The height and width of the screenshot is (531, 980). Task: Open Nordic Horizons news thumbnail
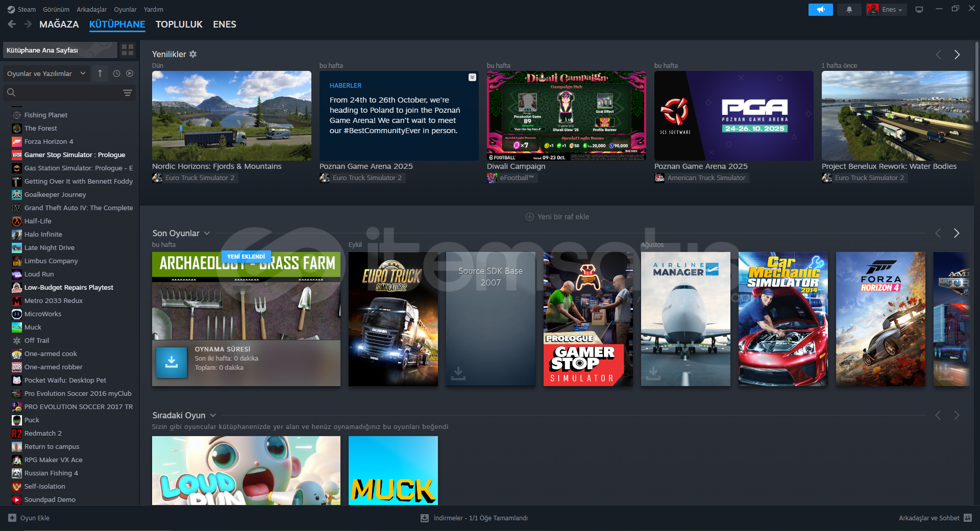click(232, 116)
